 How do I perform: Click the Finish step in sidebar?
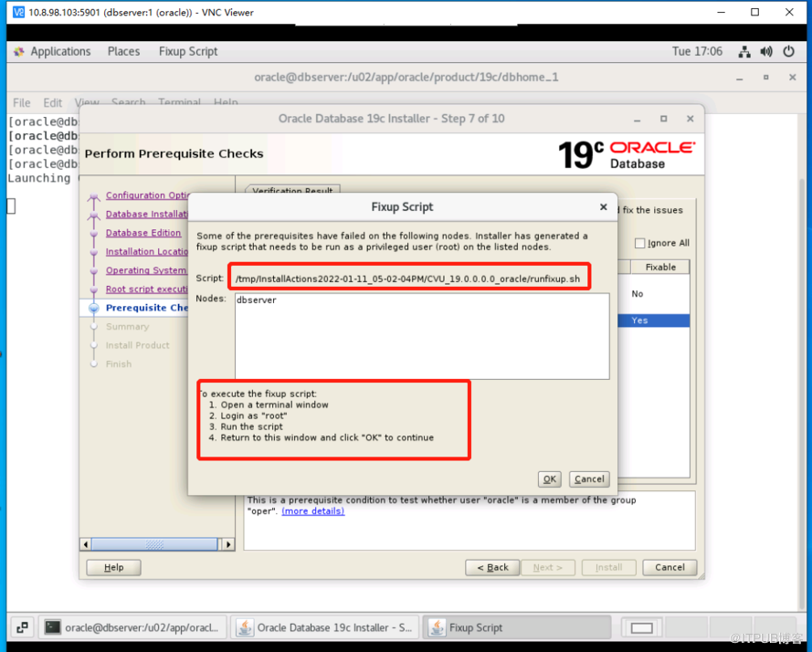point(119,364)
